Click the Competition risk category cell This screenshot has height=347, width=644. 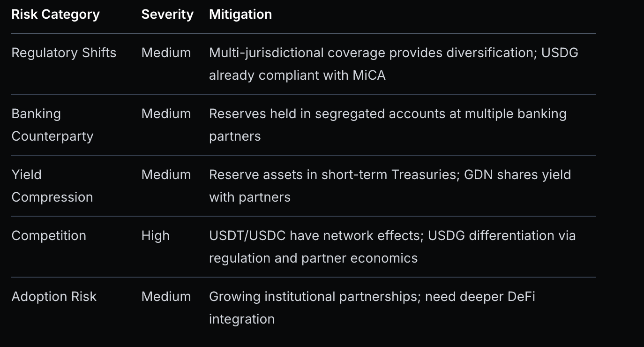tap(49, 235)
